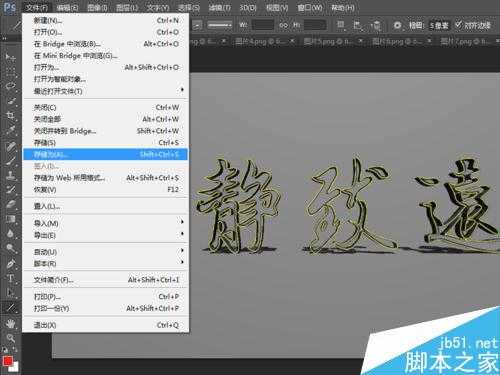This screenshot has height=375, width=500.
Task: Open the 帮助(H) menu
Action: coord(343,8)
